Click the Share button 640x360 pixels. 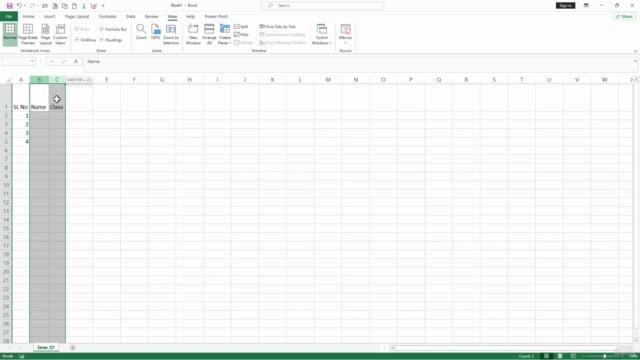[624, 17]
